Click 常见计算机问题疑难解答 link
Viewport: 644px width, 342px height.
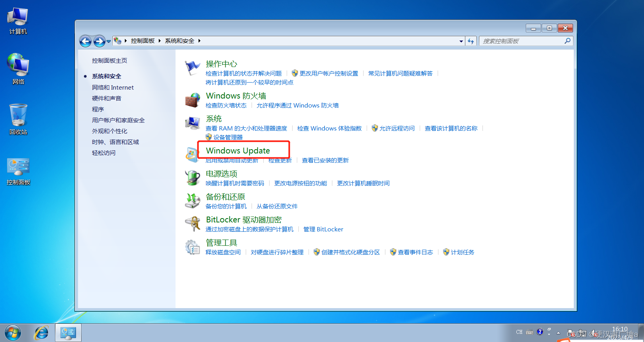[400, 73]
